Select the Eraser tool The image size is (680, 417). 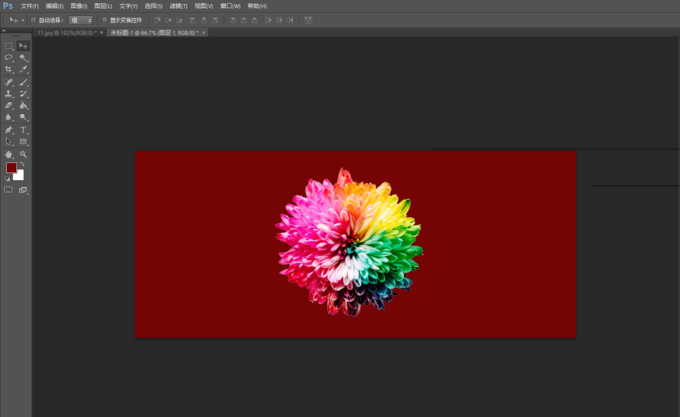point(9,105)
